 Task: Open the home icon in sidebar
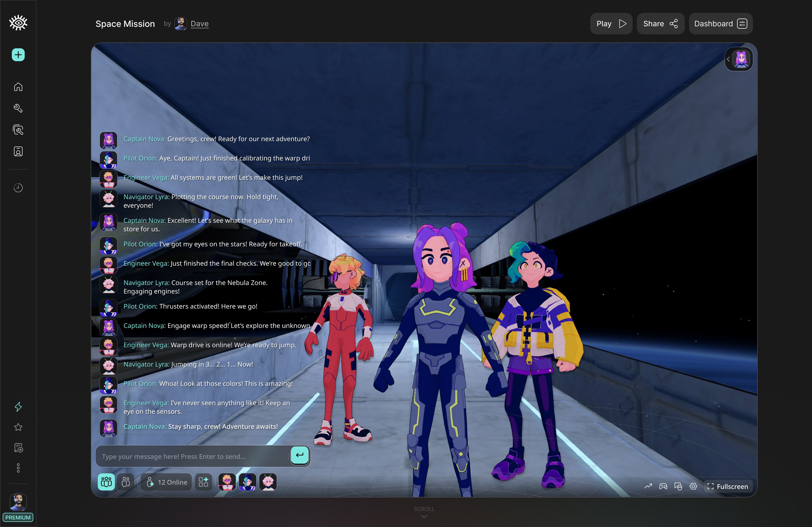click(x=18, y=87)
